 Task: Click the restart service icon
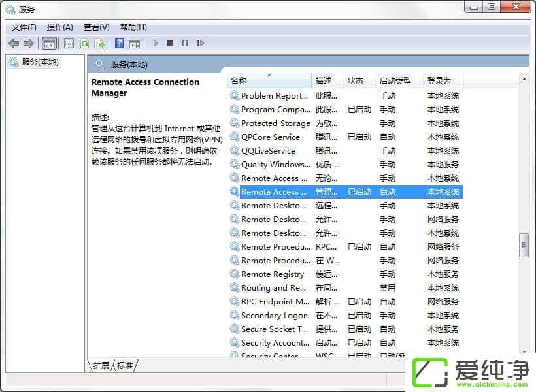click(x=201, y=43)
